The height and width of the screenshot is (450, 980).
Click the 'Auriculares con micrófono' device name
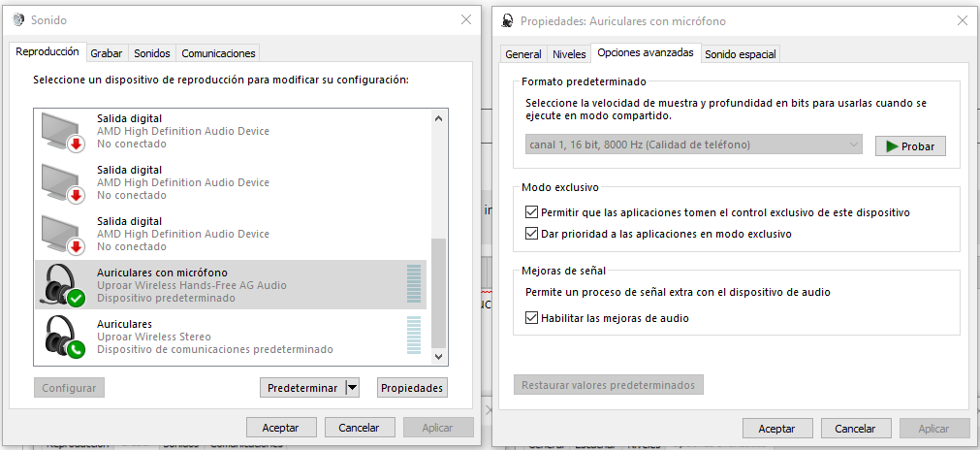tap(163, 273)
